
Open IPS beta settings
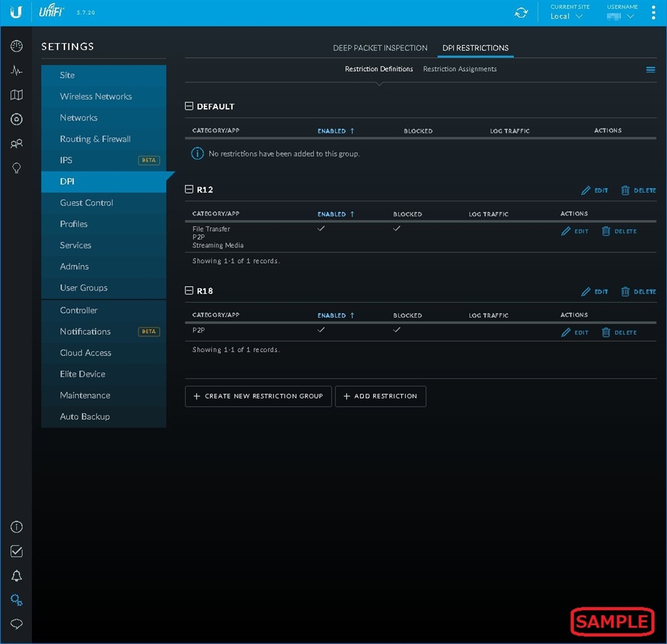click(104, 160)
